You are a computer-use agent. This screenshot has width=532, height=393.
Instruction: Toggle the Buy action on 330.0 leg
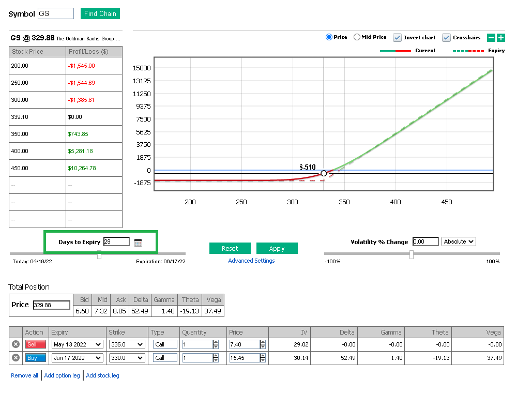(x=35, y=358)
